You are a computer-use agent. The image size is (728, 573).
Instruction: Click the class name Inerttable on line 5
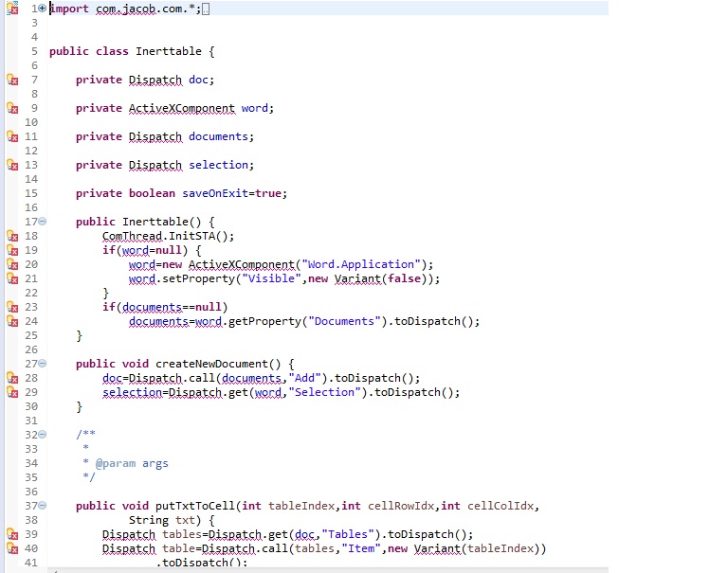point(169,51)
